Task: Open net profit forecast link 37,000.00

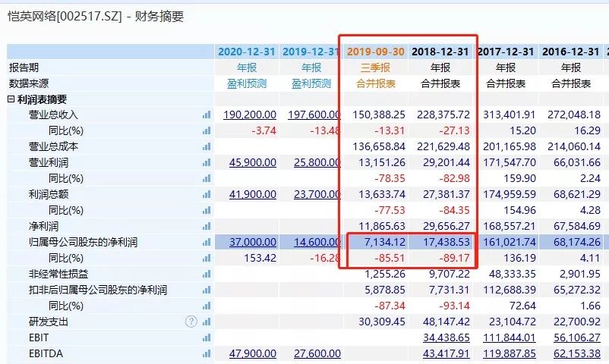Action: 253,242
